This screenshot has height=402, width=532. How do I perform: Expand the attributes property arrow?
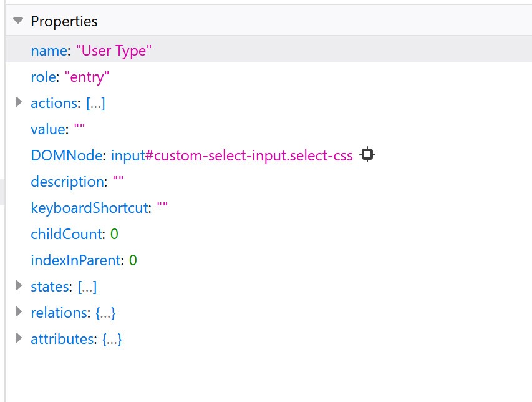[x=18, y=339]
